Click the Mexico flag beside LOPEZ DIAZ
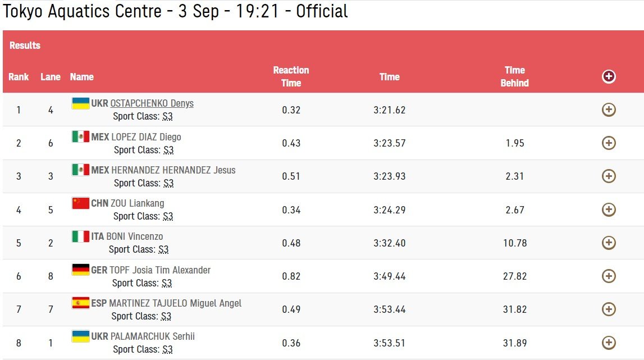Viewport: 644px width, 360px height. [x=80, y=136]
